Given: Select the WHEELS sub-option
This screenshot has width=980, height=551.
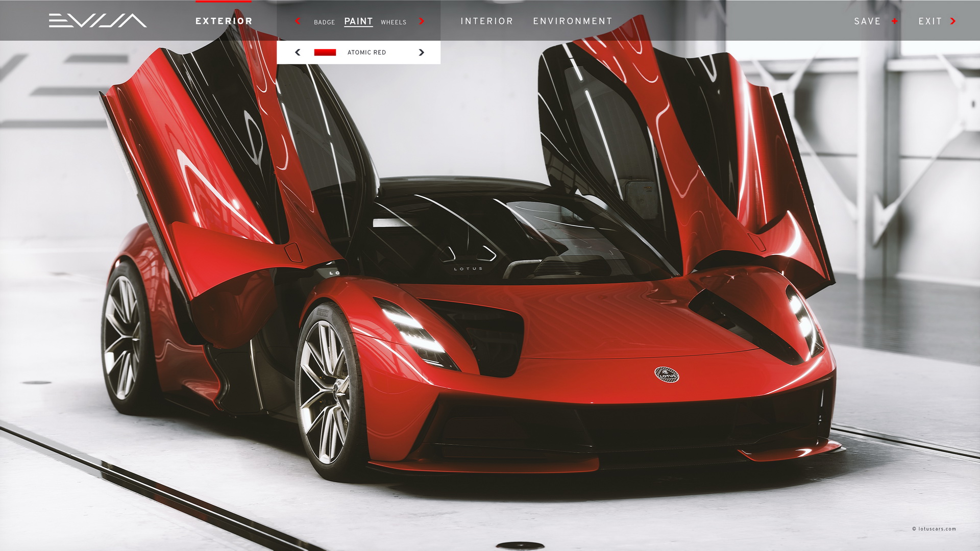Looking at the screenshot, I should point(394,22).
